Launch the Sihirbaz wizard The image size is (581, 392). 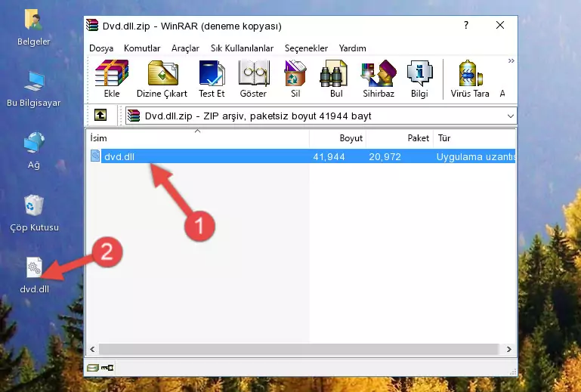point(379,79)
